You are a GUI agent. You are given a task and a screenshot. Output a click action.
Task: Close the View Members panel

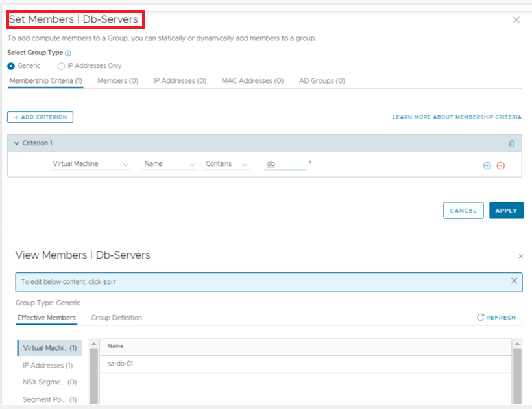[520, 256]
